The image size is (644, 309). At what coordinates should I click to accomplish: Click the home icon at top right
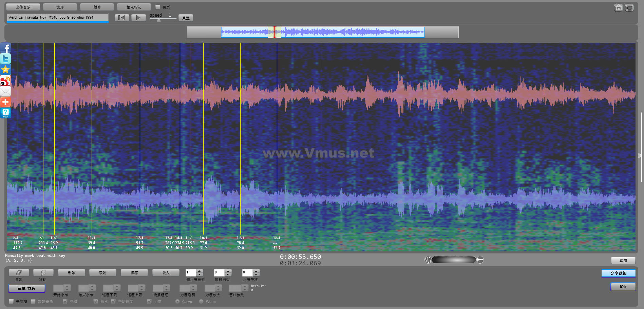tap(619, 7)
